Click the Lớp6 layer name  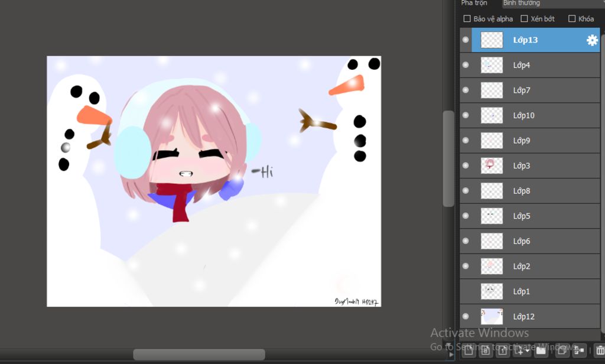[521, 241]
